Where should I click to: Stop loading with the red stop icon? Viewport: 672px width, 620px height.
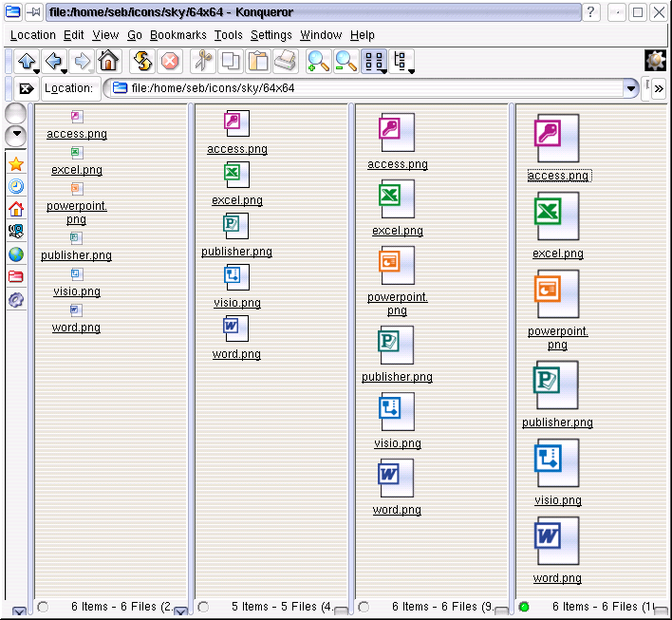point(170,61)
